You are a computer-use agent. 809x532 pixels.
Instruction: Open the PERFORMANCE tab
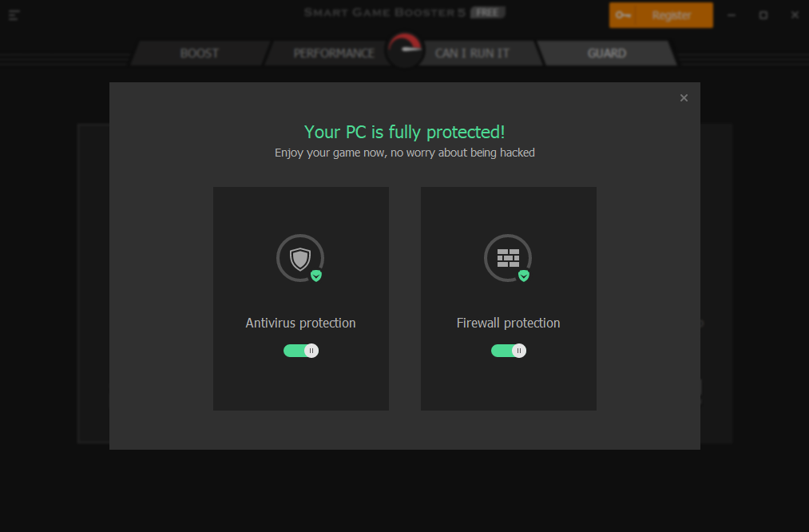pyautogui.click(x=333, y=54)
